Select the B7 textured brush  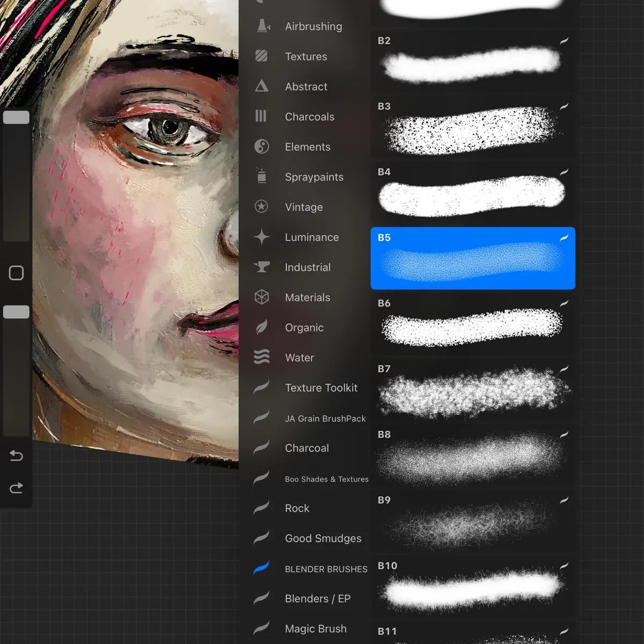(472, 391)
